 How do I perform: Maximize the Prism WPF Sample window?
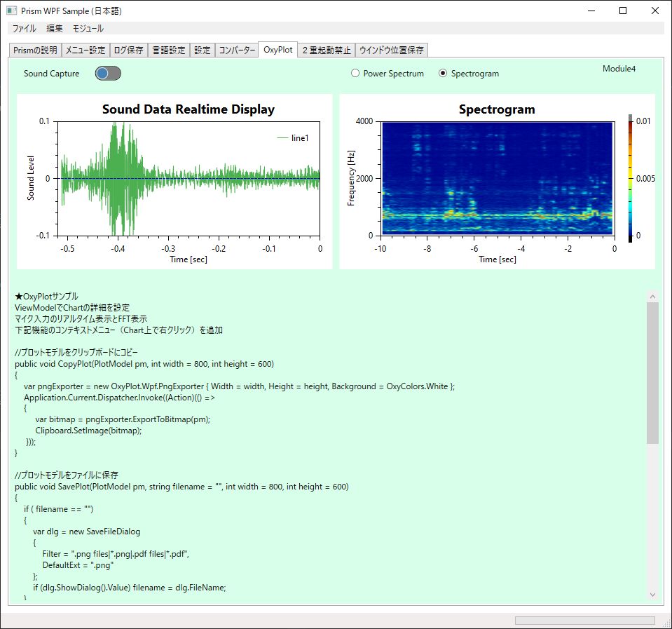coord(623,11)
